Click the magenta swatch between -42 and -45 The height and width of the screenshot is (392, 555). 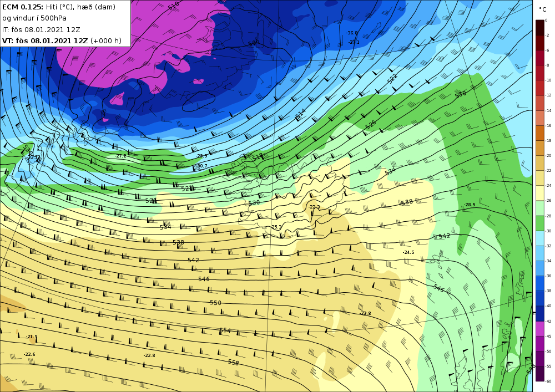tap(540, 329)
